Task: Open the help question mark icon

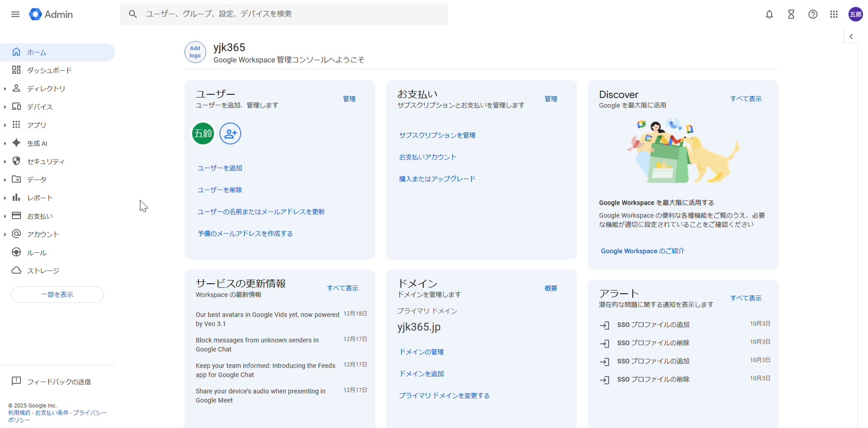Action: coord(813,15)
